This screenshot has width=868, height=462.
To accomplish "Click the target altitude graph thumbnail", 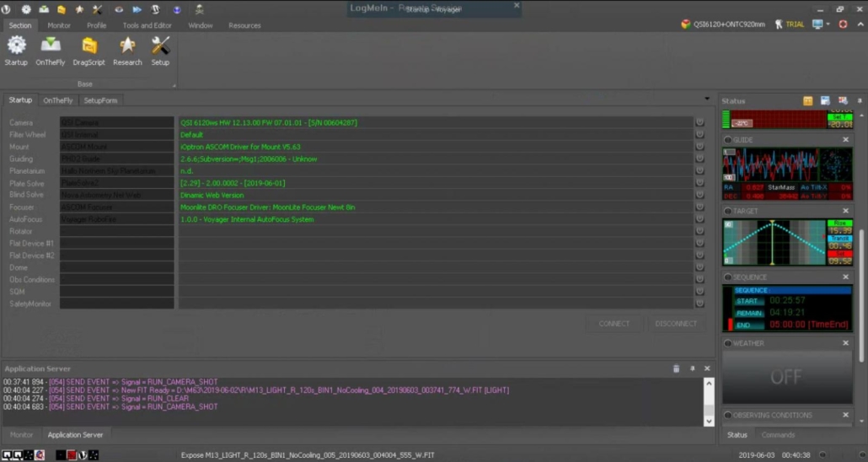I will [x=774, y=242].
